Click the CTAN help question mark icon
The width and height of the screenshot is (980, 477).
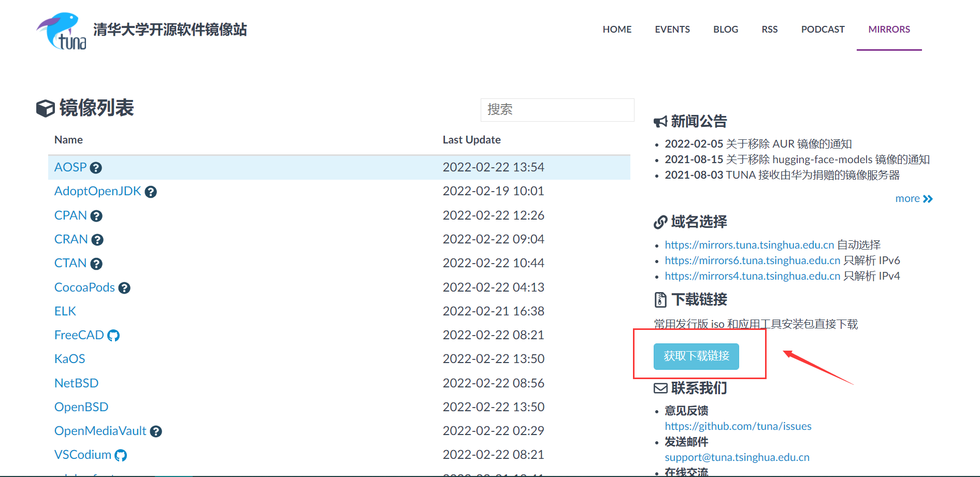click(96, 263)
